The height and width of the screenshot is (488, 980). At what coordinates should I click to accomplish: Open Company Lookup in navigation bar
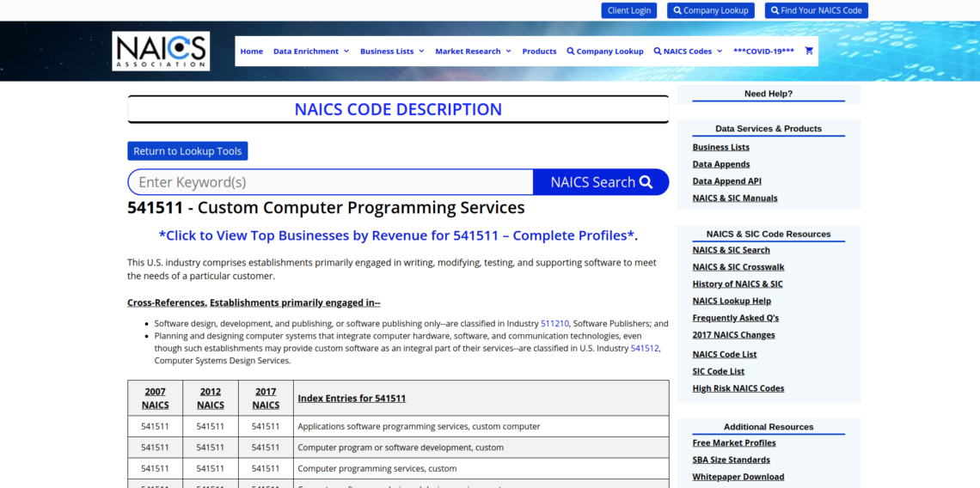(605, 51)
